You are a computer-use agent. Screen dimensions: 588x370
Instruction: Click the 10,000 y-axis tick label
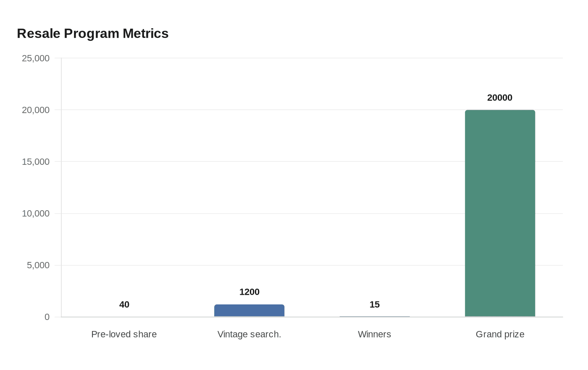(x=36, y=213)
